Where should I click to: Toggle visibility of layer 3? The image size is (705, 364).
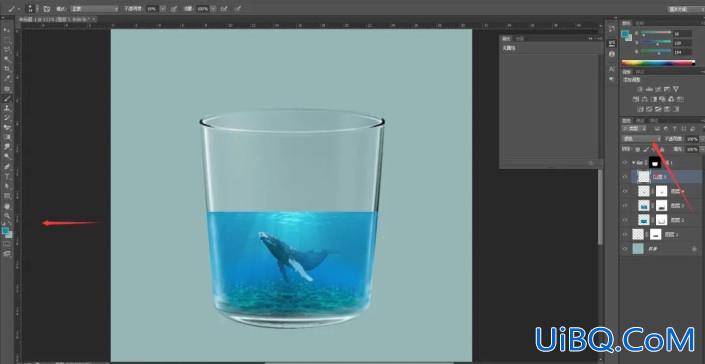pos(625,205)
